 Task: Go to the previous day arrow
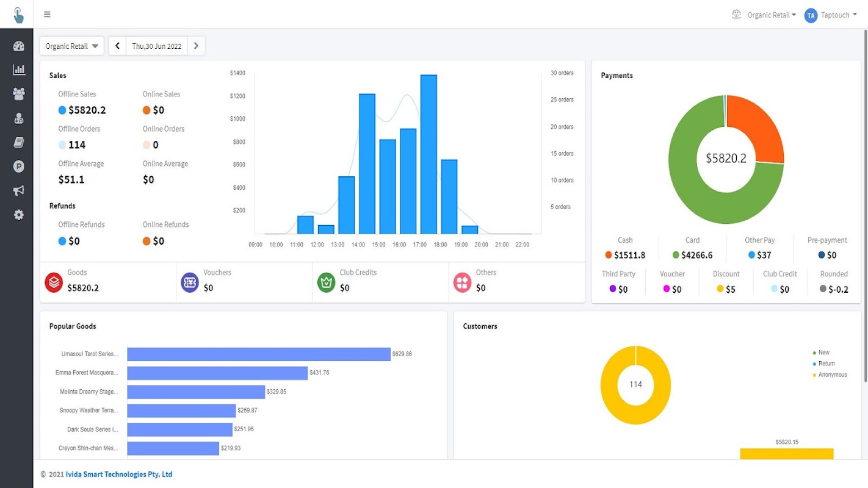pos(117,46)
